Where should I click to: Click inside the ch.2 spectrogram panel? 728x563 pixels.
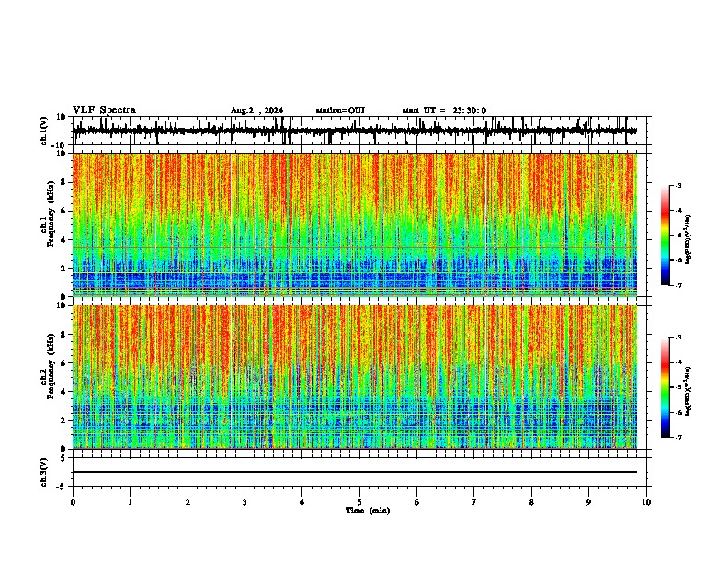(355, 377)
